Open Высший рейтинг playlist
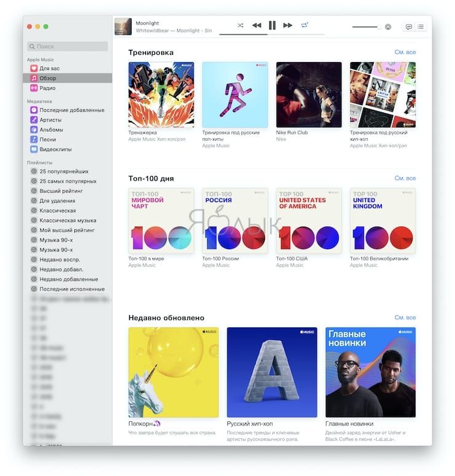Viewport: 455px width, 476px height. pyautogui.click(x=68, y=191)
